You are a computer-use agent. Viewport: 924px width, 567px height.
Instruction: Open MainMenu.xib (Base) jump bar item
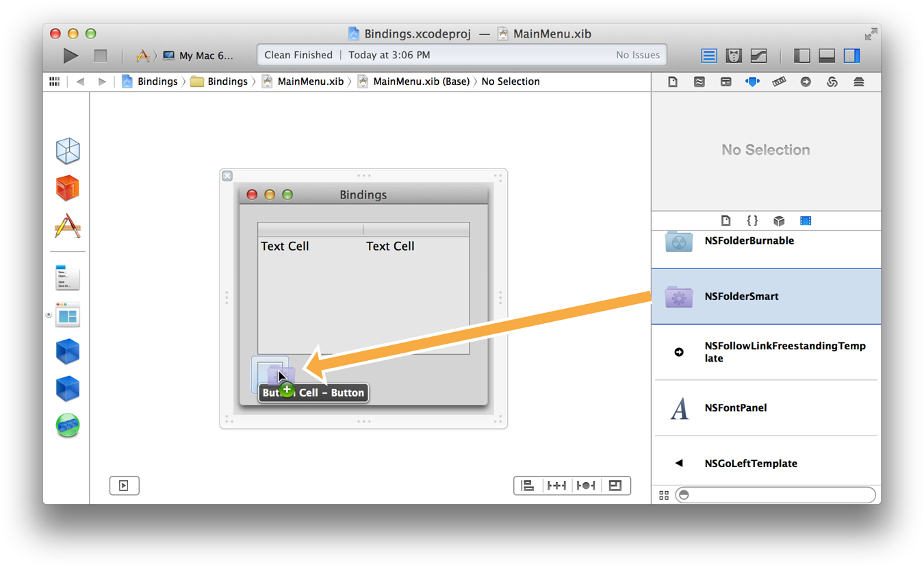point(413,81)
